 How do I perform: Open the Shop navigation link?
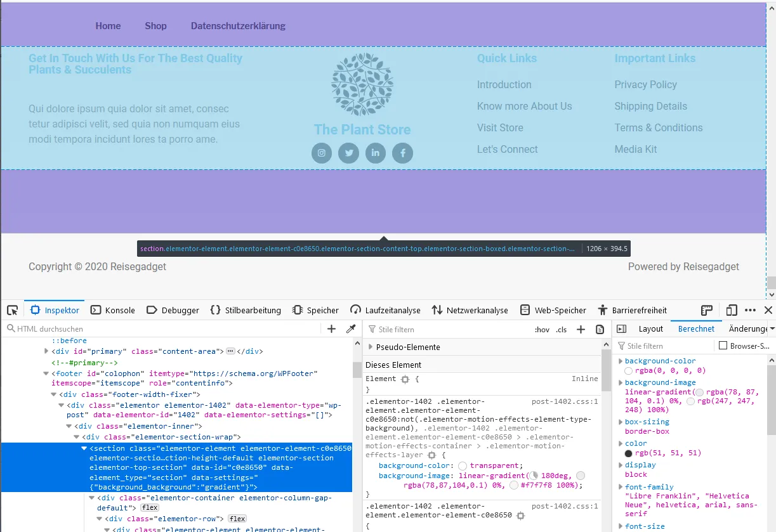(155, 26)
